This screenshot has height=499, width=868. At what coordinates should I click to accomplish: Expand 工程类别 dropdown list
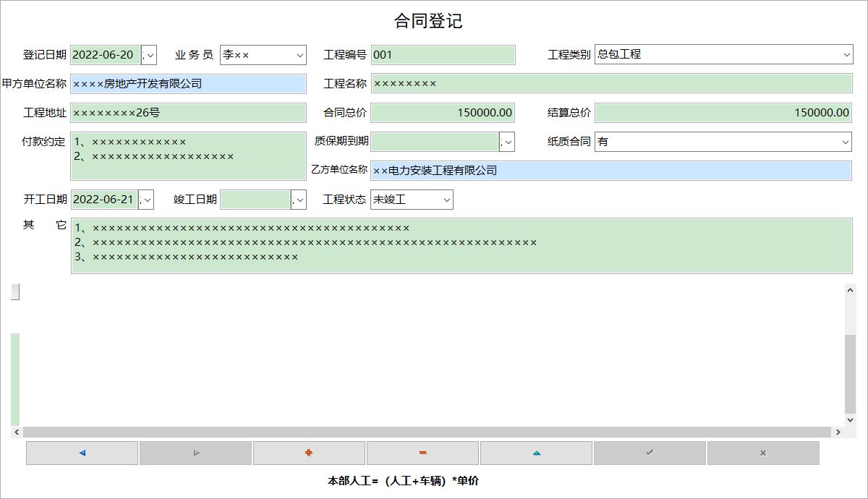[x=846, y=55]
